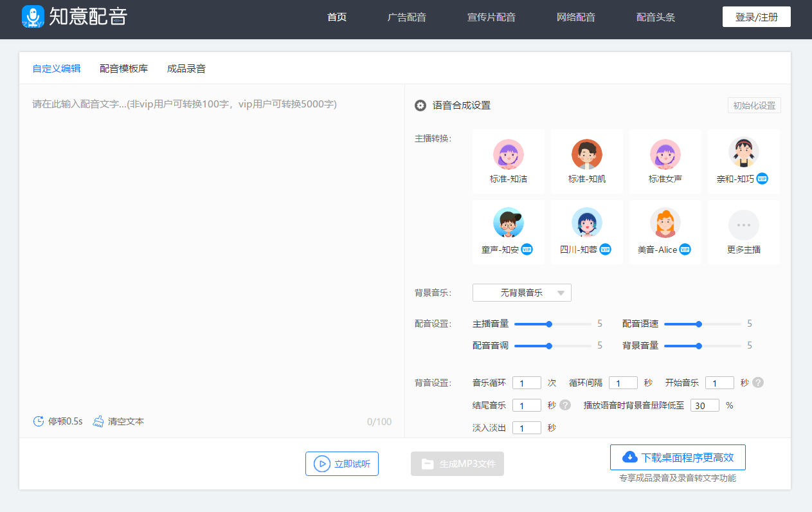
Task: Open 配音头条 in the navigation bar
Action: (656, 17)
